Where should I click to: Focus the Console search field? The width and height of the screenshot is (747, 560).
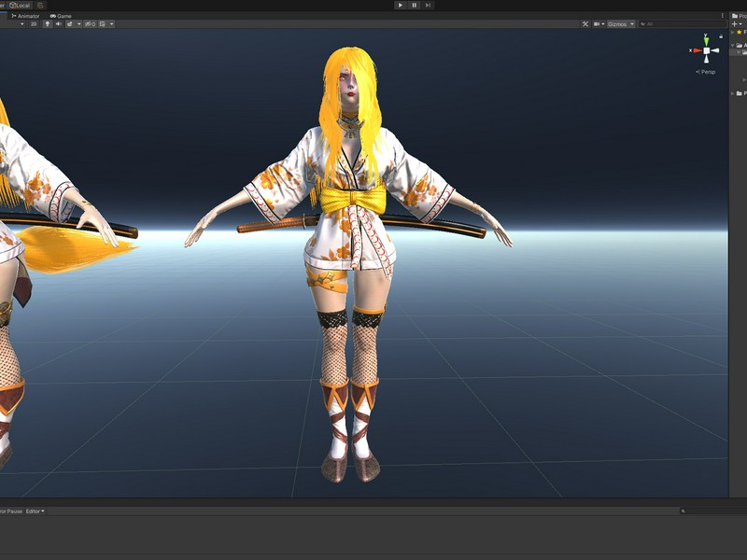coord(712,511)
